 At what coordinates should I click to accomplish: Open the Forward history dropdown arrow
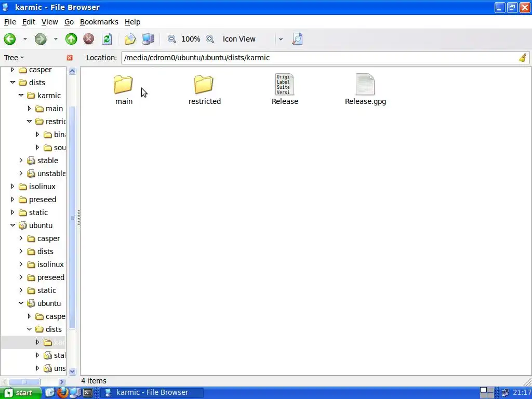pyautogui.click(x=56, y=39)
